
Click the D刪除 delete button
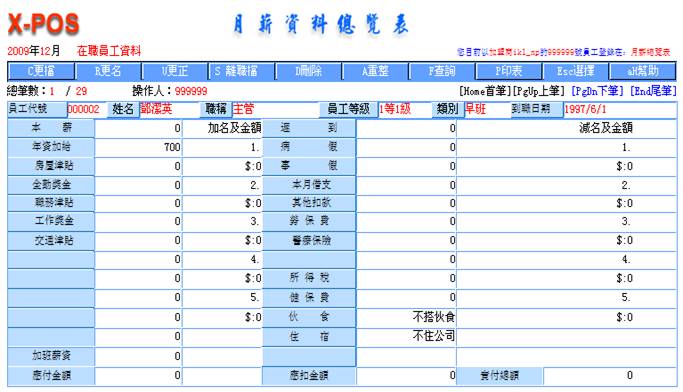308,71
